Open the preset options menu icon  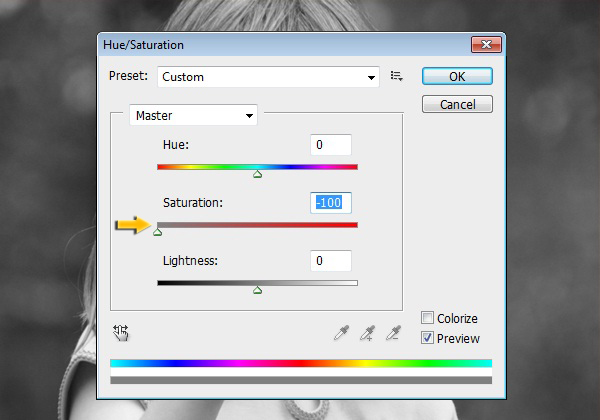[396, 76]
